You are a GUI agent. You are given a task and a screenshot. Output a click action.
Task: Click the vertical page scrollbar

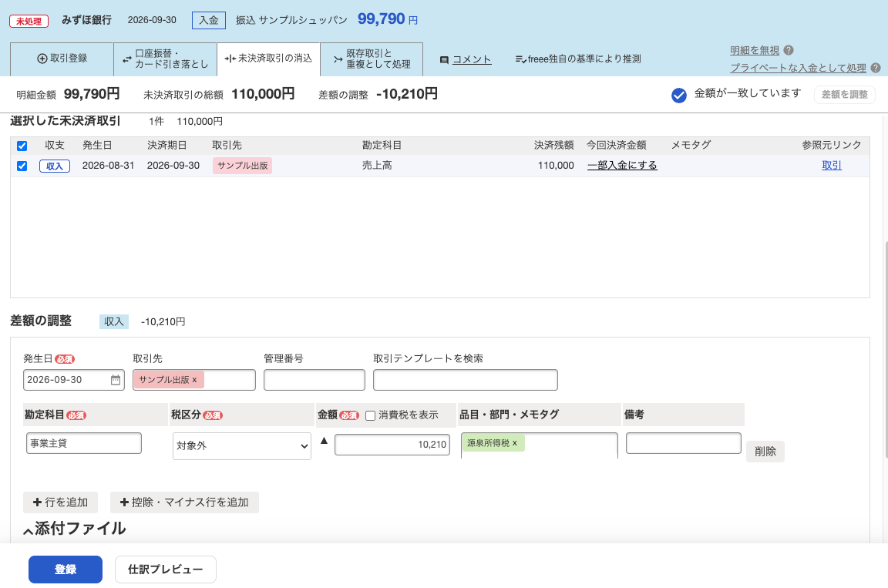(885, 350)
